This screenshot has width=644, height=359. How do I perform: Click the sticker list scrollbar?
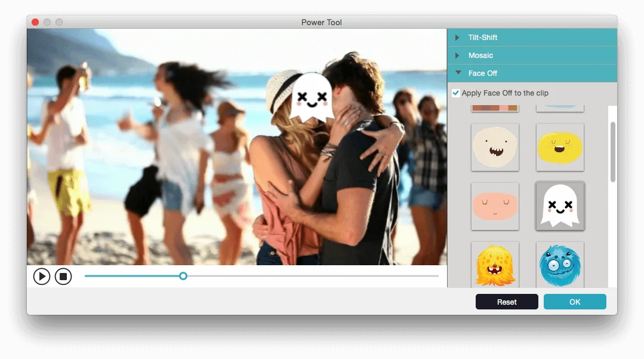(x=613, y=152)
